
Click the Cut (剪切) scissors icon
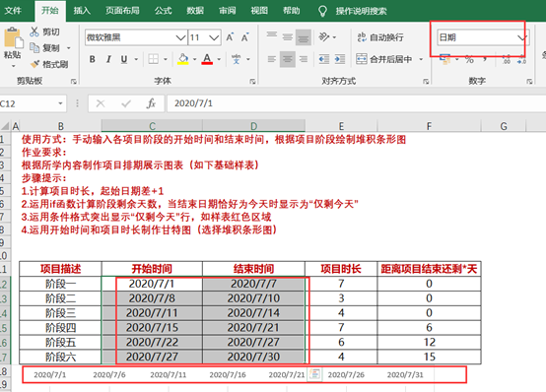34,32
